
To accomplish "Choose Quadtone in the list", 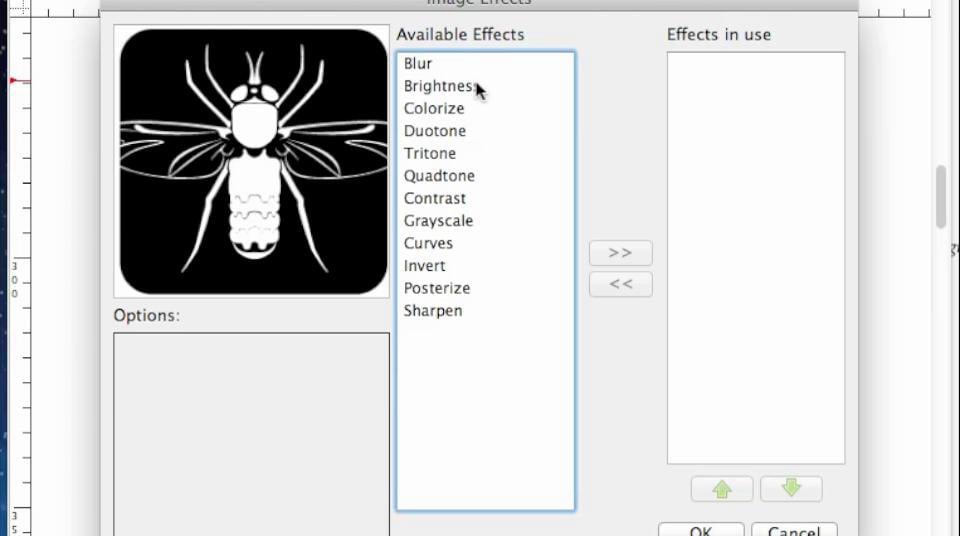I will tap(439, 176).
